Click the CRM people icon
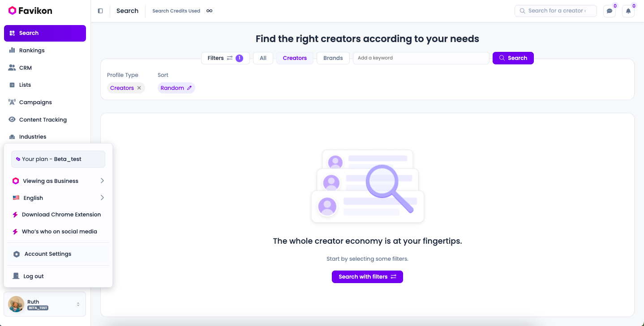Screen dimensions: 644x326 12,68
